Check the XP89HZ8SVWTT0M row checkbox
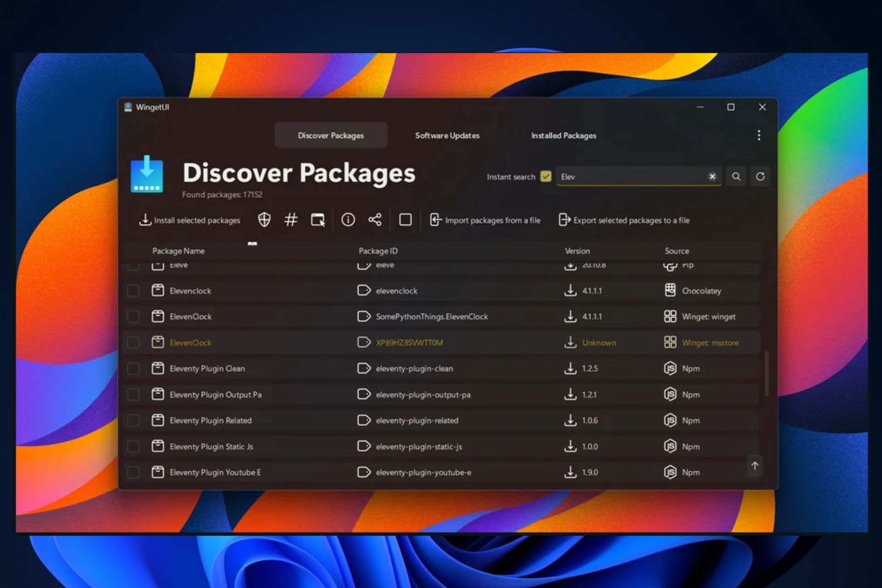Screen dimensions: 882x588 (x=133, y=342)
